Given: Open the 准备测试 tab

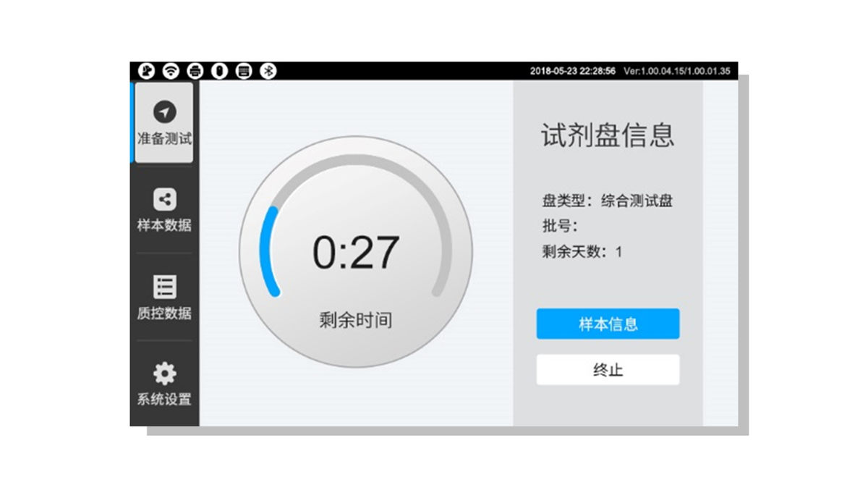Looking at the screenshot, I should pyautogui.click(x=164, y=122).
